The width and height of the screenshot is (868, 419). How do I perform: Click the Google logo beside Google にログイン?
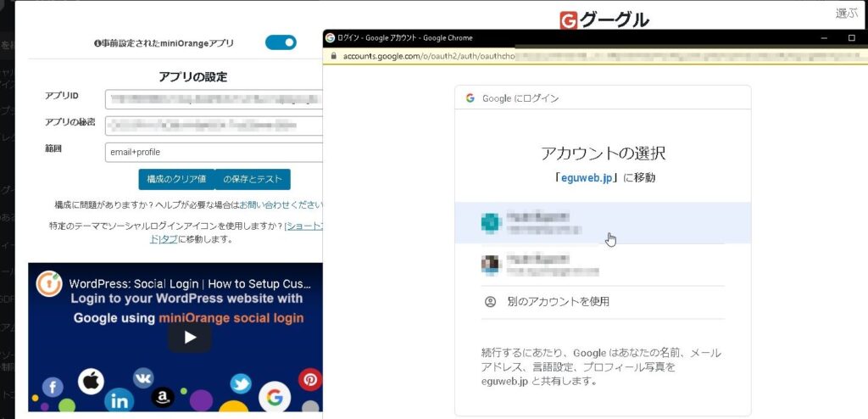(470, 98)
